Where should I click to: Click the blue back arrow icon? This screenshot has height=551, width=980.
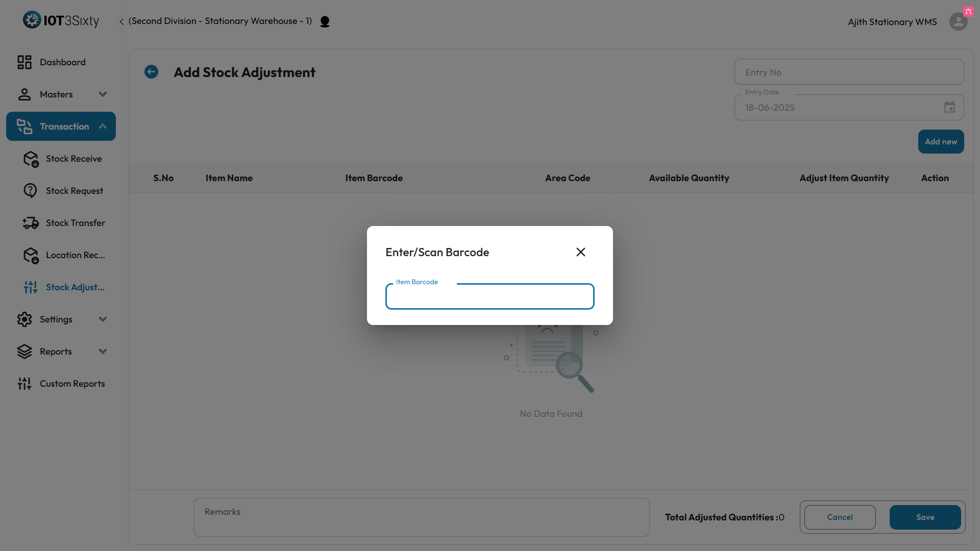click(151, 72)
